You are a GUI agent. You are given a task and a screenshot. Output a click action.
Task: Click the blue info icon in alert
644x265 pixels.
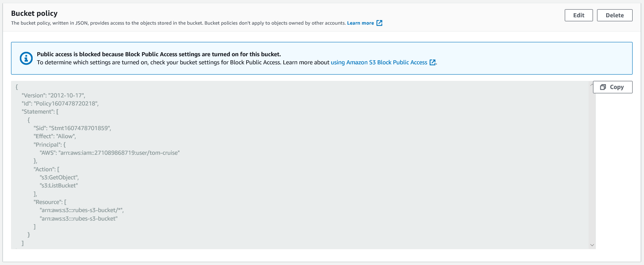pyautogui.click(x=26, y=58)
